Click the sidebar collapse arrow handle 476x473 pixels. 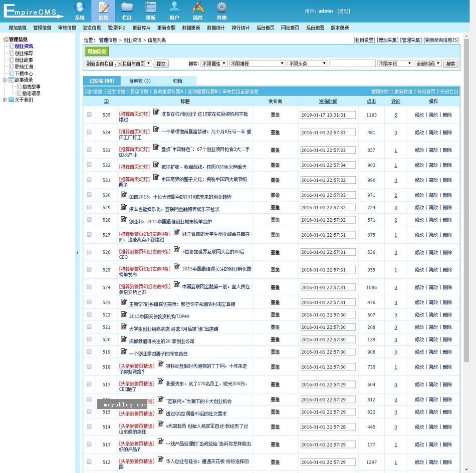click(77, 253)
